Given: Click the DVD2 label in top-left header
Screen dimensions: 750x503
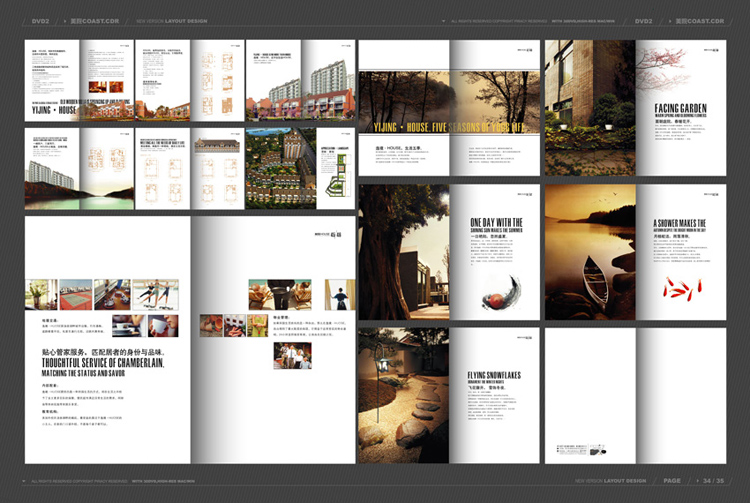Looking at the screenshot, I should point(40,21).
